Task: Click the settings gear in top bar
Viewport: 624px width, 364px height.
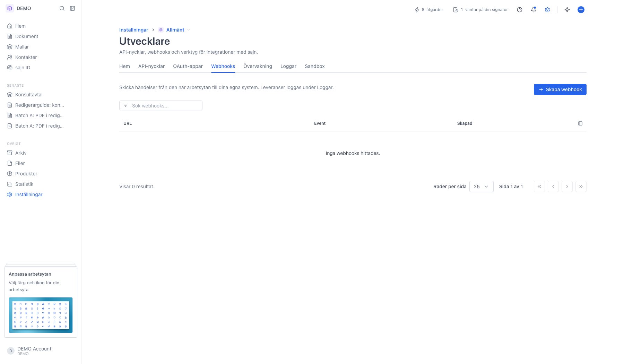Action: coord(547,10)
